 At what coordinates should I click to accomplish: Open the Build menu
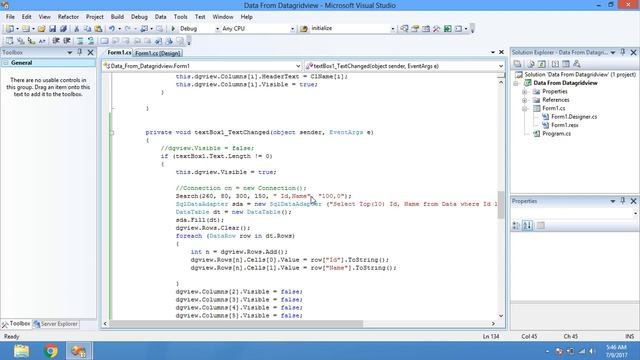click(x=117, y=17)
